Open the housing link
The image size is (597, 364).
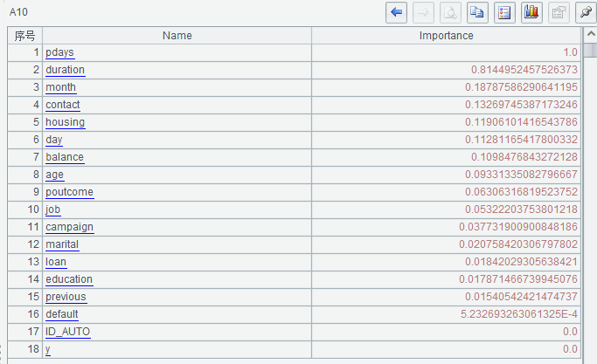tap(65, 122)
